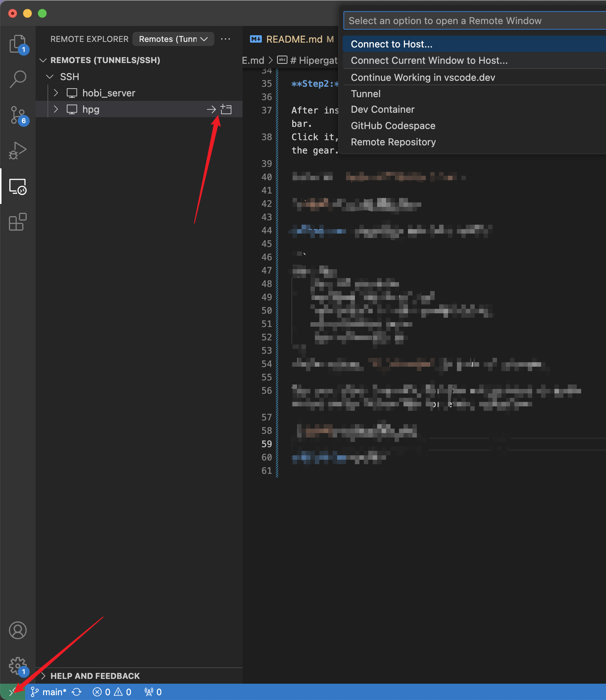Click the E.md breadcrumb segment
Screen dimensions: 606x700
[253, 60]
